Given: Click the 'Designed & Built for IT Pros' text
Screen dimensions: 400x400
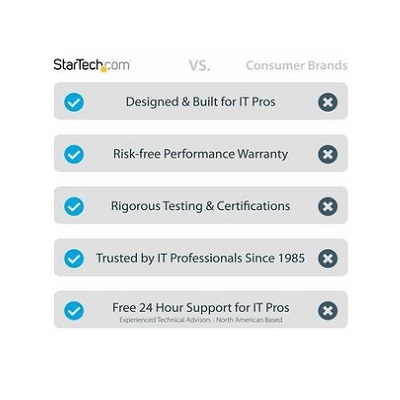Looking at the screenshot, I should (200, 102).
